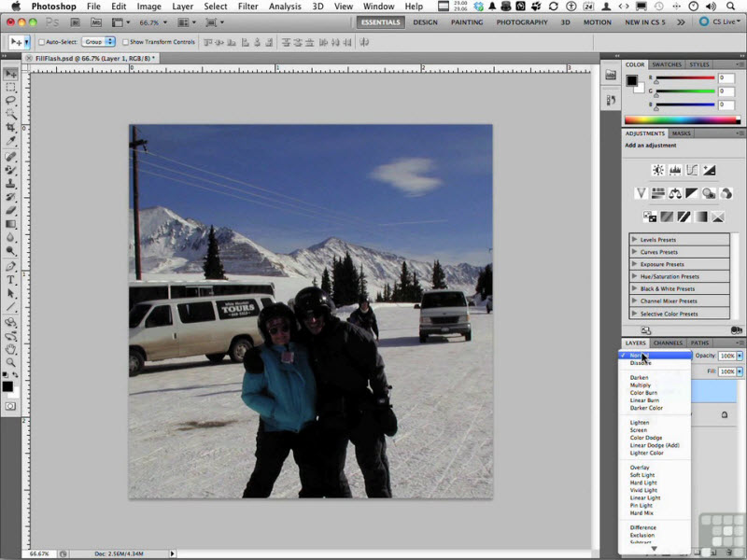Screen dimensions: 747x560
Task: Open the Layer menu
Action: click(182, 7)
